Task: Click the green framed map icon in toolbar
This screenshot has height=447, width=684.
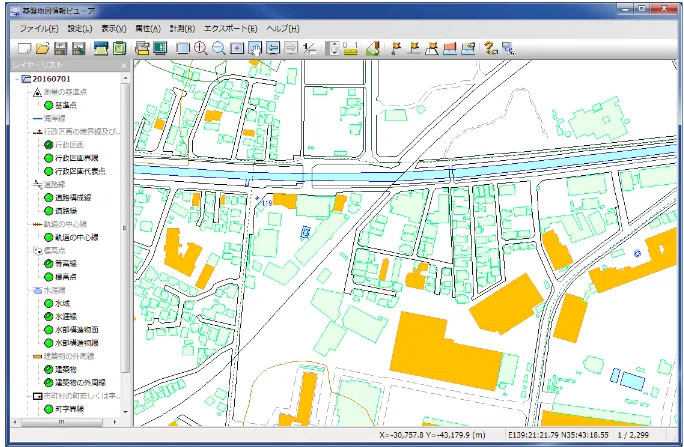Action: coord(119,48)
